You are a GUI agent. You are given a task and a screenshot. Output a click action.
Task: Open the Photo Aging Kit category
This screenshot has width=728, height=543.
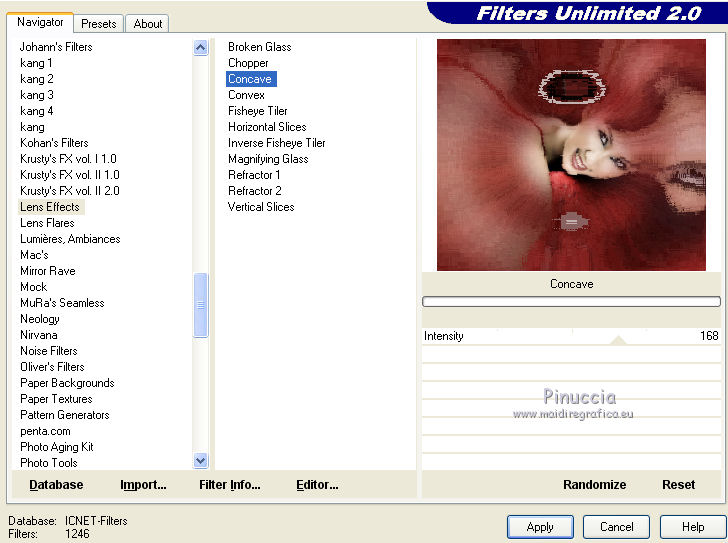pyautogui.click(x=57, y=447)
